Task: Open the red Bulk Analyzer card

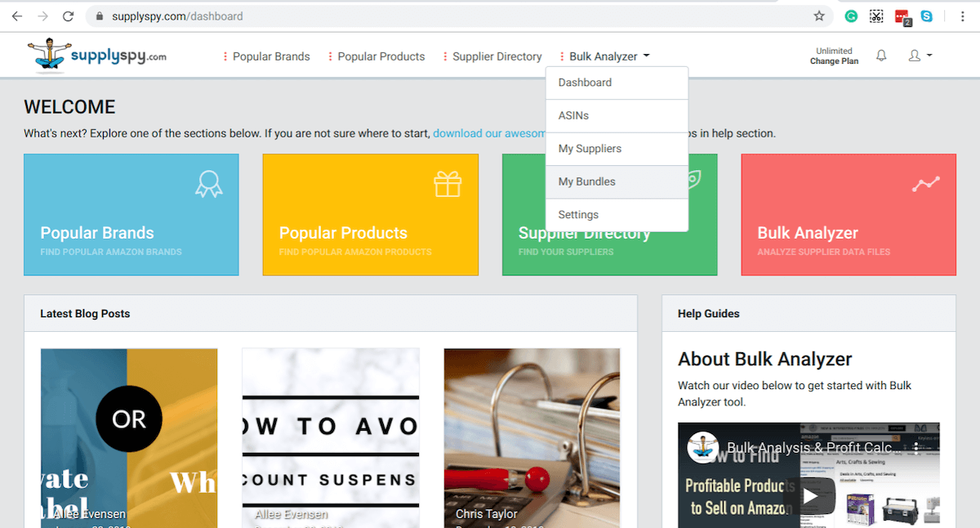Action: click(849, 215)
